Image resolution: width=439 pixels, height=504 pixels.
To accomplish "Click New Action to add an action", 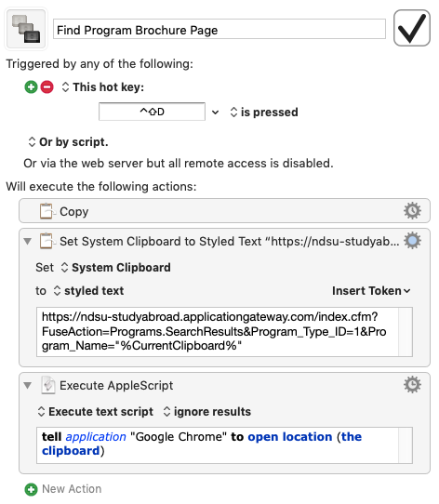I will [63, 489].
